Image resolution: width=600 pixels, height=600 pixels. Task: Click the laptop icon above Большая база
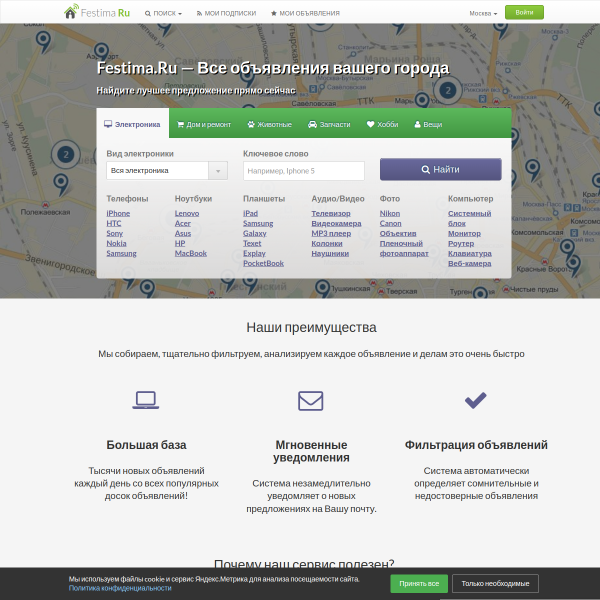(146, 400)
